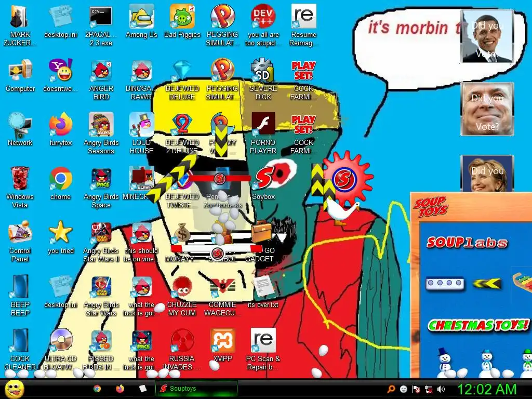Pick the four-hole pegboard toy in Souptoys

pyautogui.click(x=445, y=283)
